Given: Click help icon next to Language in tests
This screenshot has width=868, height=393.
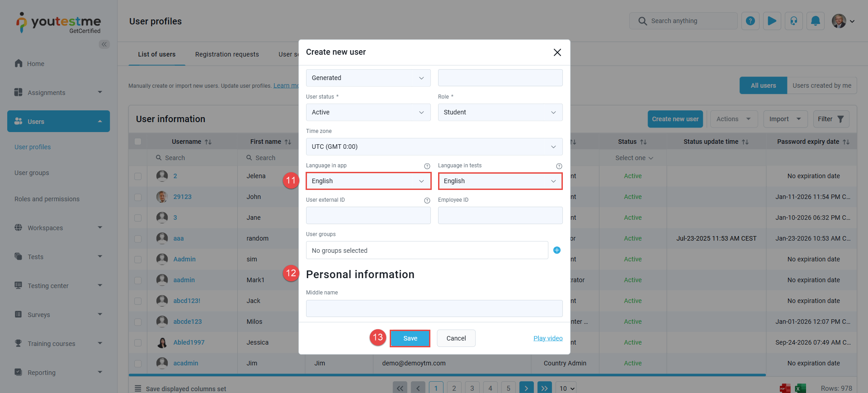Looking at the screenshot, I should (559, 166).
